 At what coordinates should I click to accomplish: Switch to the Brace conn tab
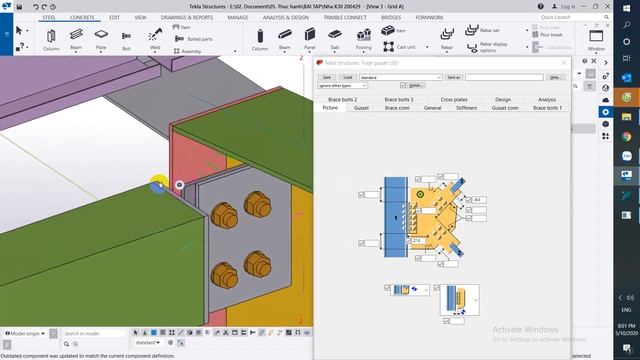point(397,108)
